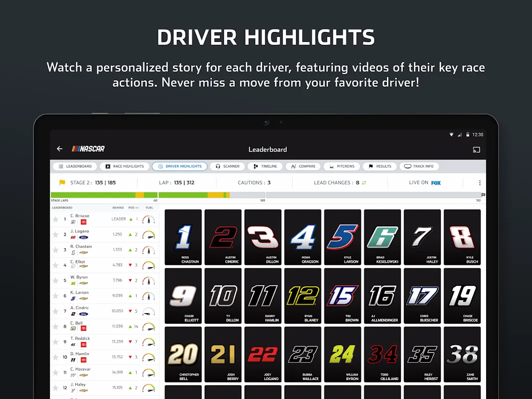Click the lead changes swap arrows
The width and height of the screenshot is (532, 399).
(362, 183)
